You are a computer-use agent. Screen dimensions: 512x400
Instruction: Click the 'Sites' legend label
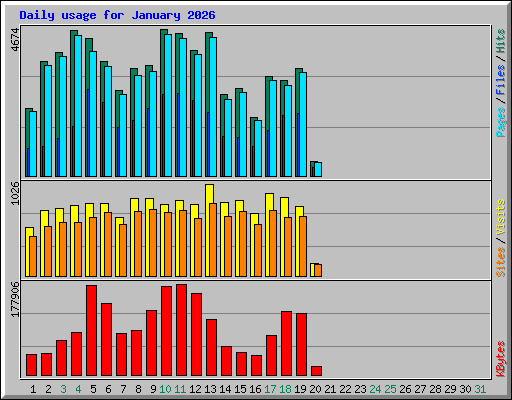(x=501, y=262)
